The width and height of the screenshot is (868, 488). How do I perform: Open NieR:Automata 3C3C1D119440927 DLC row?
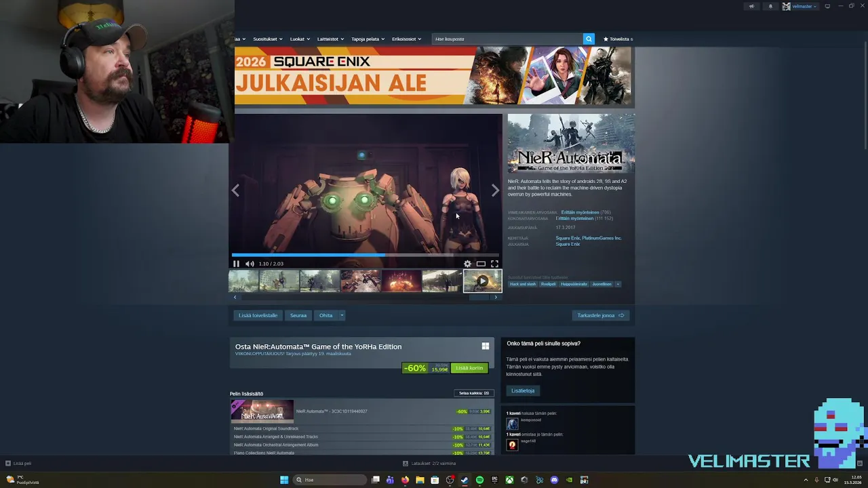[361, 411]
